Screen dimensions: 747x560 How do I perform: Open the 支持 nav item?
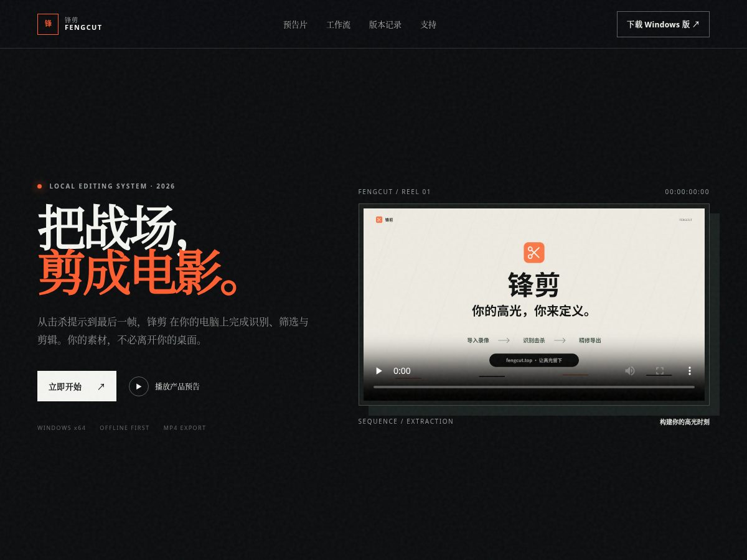tap(428, 25)
